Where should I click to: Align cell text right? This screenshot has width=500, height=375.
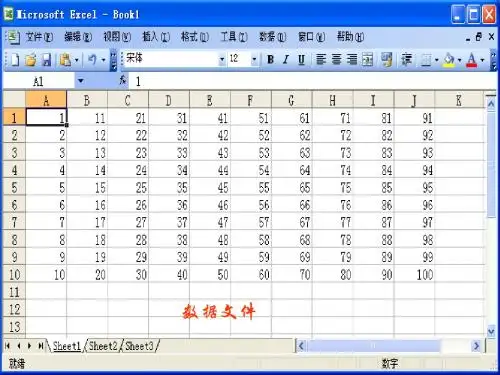click(352, 60)
